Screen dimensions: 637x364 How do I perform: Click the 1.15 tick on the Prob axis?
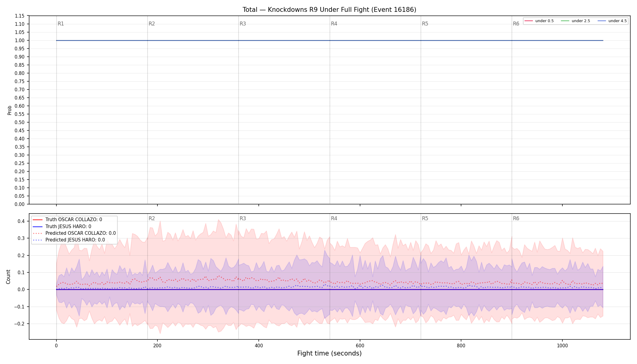pos(20,16)
